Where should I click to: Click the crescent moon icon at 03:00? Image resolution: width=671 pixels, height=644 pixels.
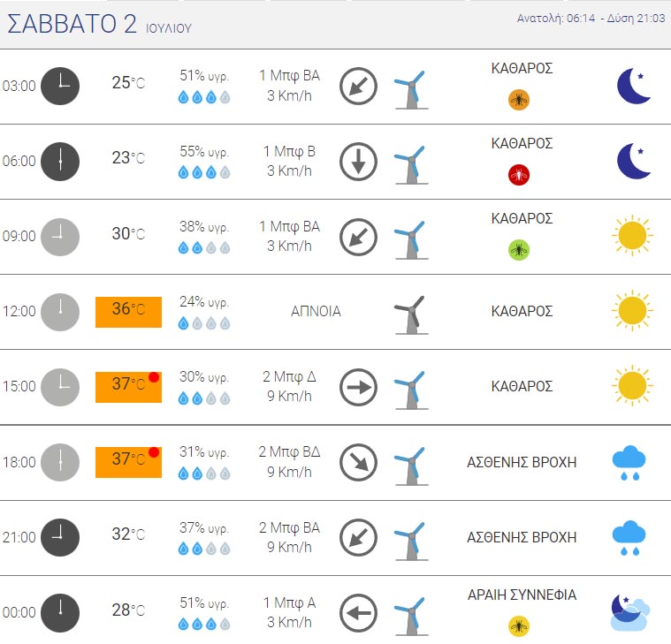(x=635, y=86)
